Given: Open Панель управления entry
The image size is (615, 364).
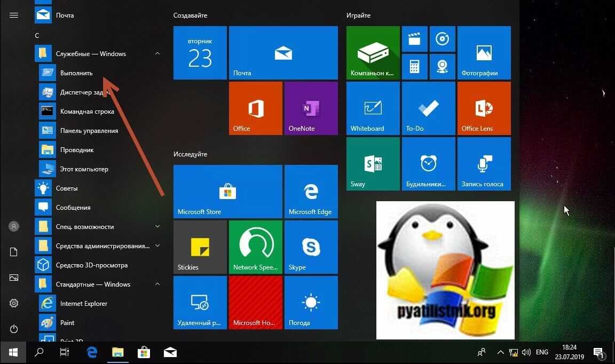Looking at the screenshot, I should (x=89, y=131).
